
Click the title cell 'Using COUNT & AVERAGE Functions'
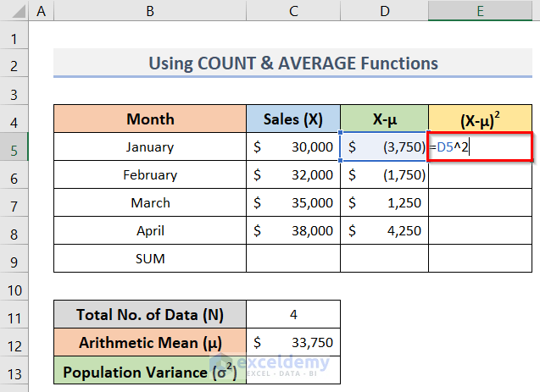[x=293, y=63]
